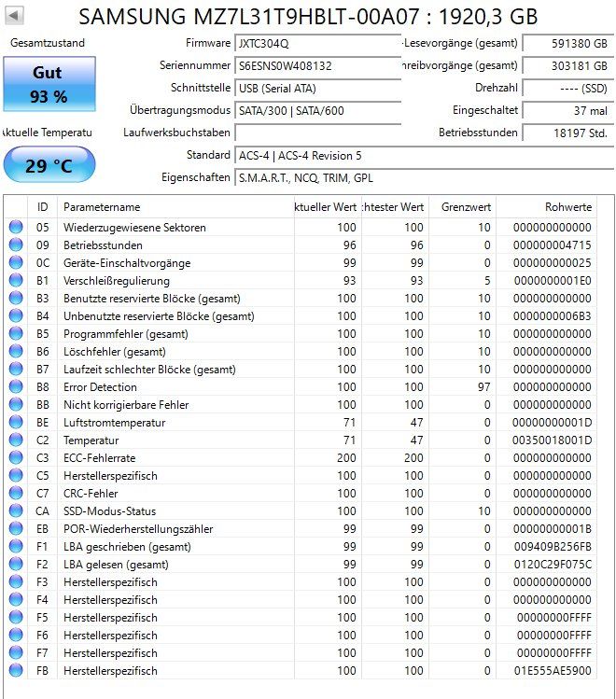Screen dimensions: 616x699
Task: Click status icon for C2 Temperatur row
Action: point(16,440)
